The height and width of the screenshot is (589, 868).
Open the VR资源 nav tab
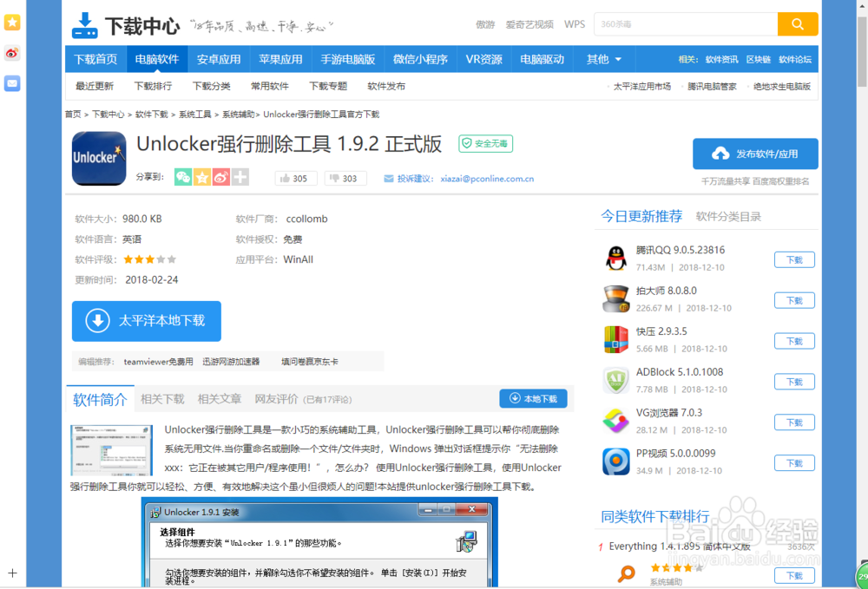click(483, 59)
